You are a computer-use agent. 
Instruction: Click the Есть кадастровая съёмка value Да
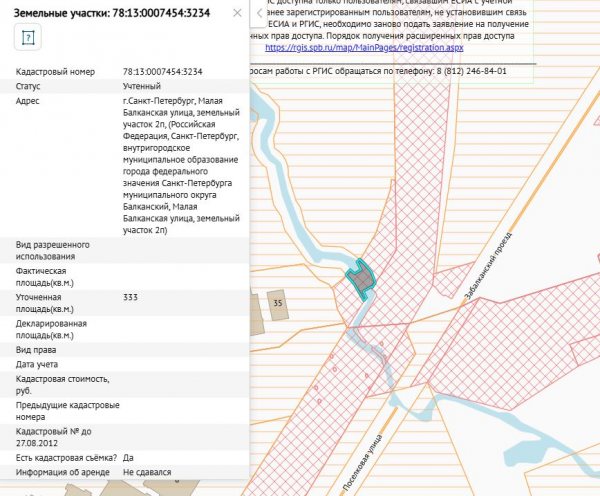(x=128, y=457)
